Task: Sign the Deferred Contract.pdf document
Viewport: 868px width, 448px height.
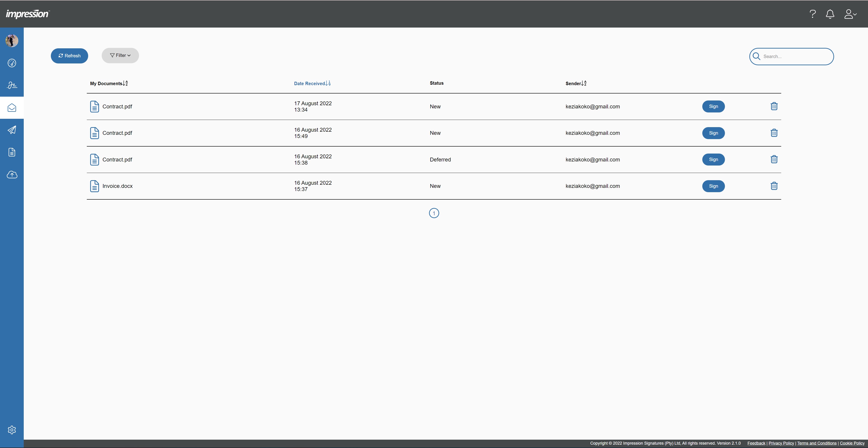Action: pyautogui.click(x=713, y=160)
